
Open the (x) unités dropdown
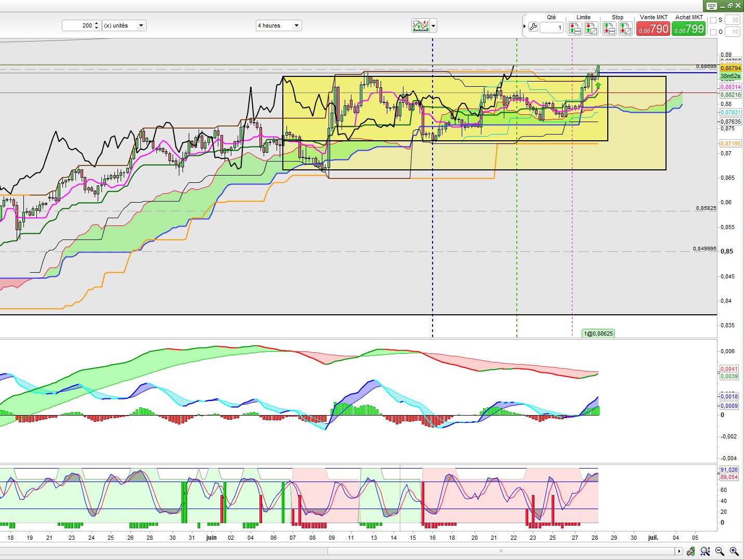[124, 25]
